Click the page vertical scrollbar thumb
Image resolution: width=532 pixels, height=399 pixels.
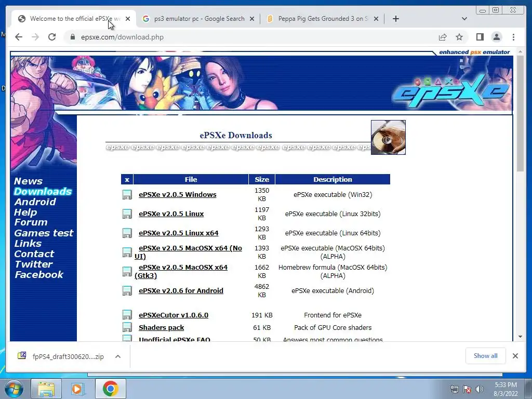520,113
